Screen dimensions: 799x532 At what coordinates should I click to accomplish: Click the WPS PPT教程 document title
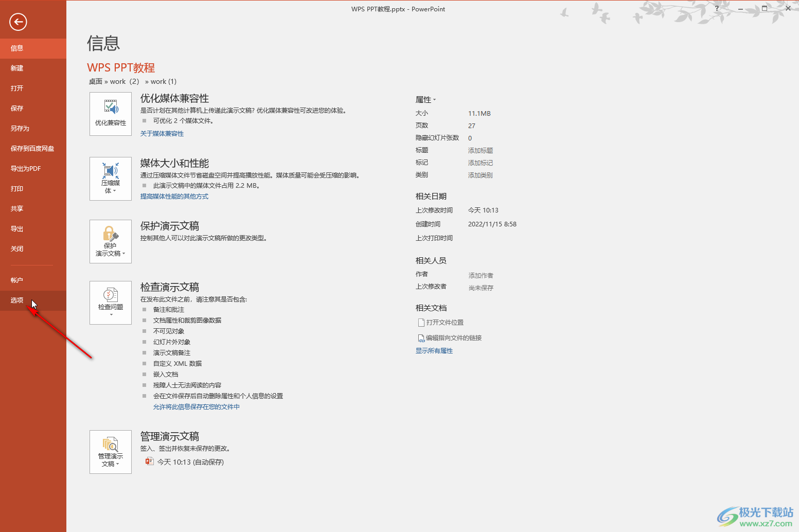tap(121, 68)
